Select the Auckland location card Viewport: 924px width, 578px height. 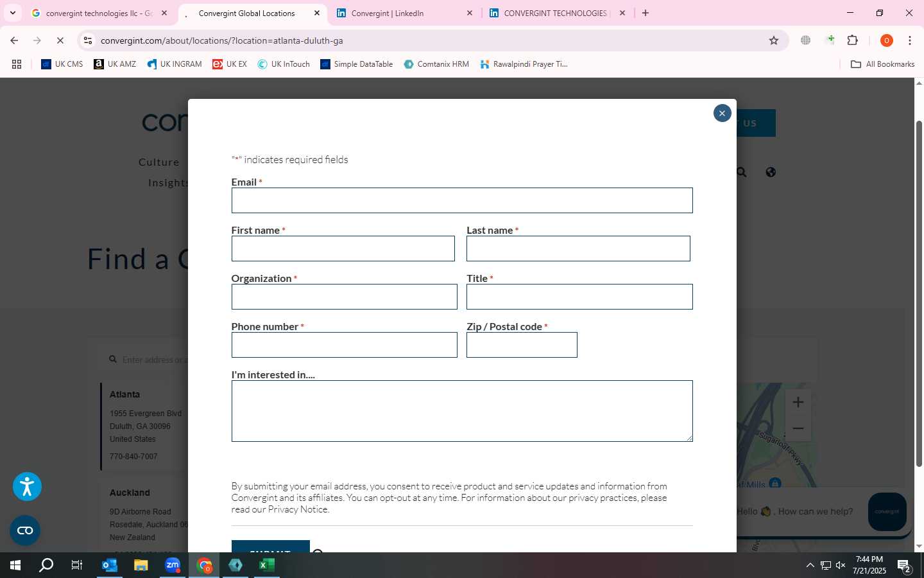(x=146, y=516)
